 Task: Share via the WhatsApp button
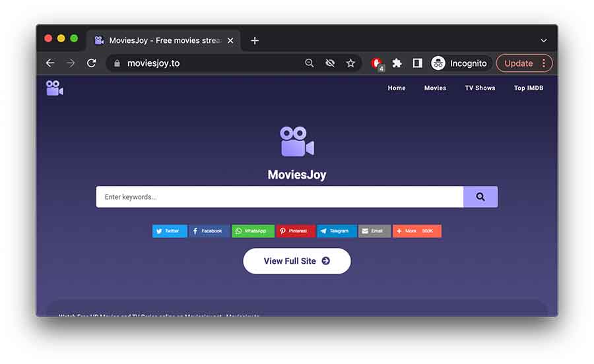(253, 231)
